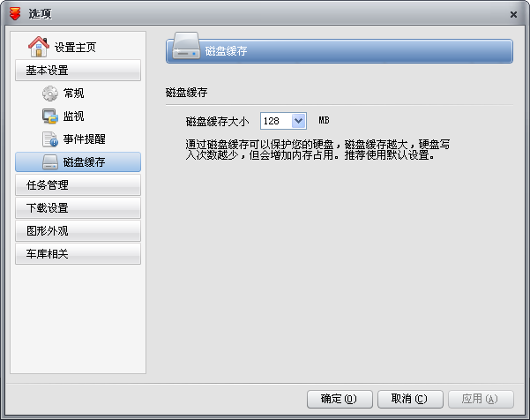
Task: Click the 选项 title bar text
Action: tap(41, 14)
